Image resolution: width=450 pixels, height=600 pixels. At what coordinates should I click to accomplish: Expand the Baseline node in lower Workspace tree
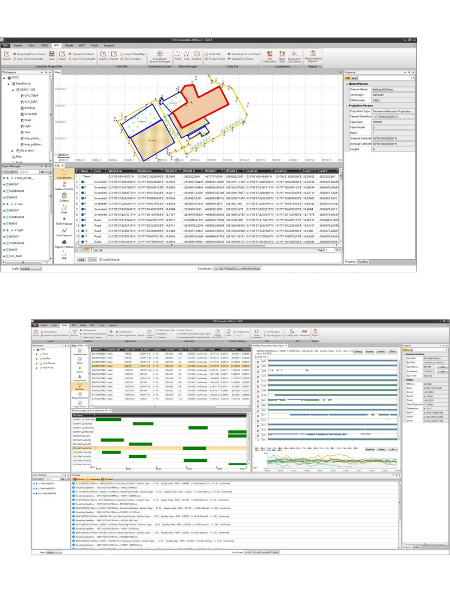37,359
